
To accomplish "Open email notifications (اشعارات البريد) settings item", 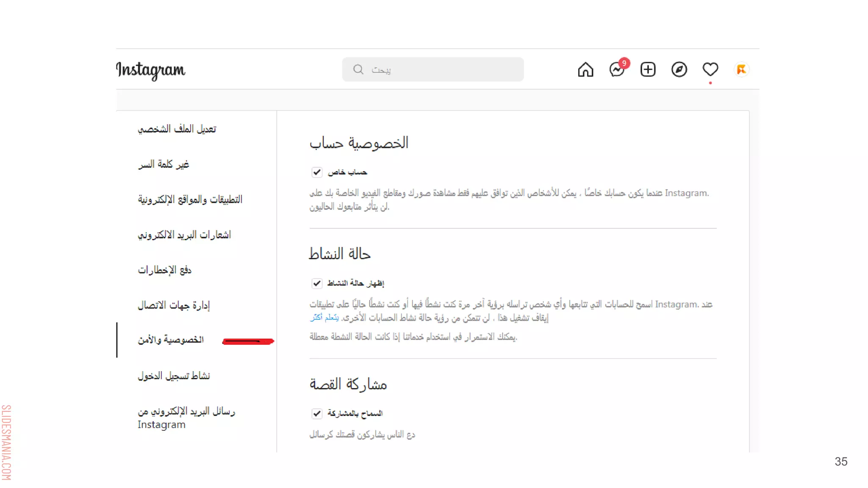I will point(184,235).
